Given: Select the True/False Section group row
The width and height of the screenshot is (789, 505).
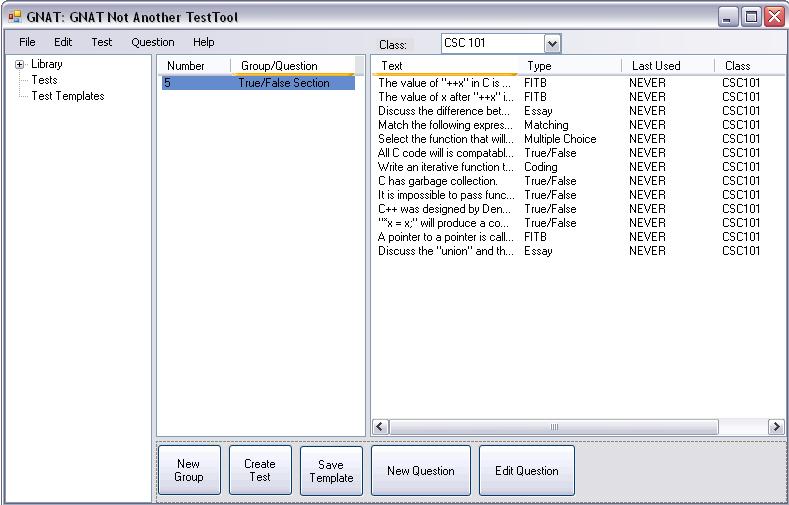Looking at the screenshot, I should point(283,83).
